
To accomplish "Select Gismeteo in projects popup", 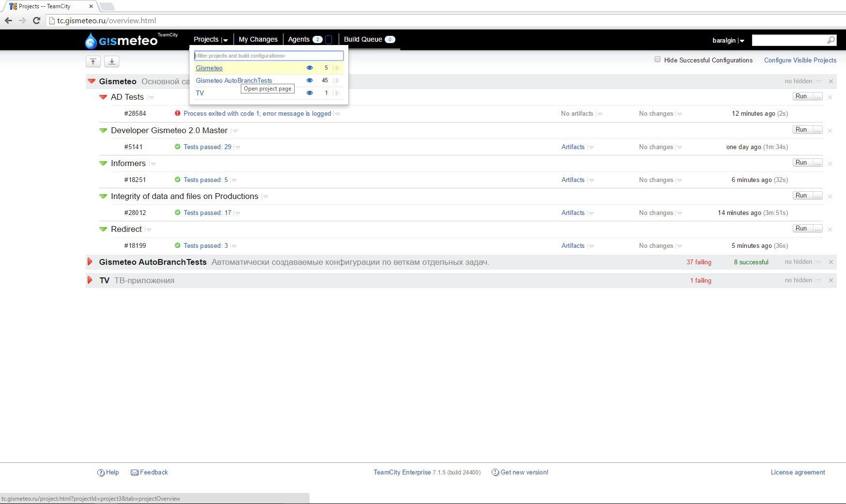I will [209, 68].
